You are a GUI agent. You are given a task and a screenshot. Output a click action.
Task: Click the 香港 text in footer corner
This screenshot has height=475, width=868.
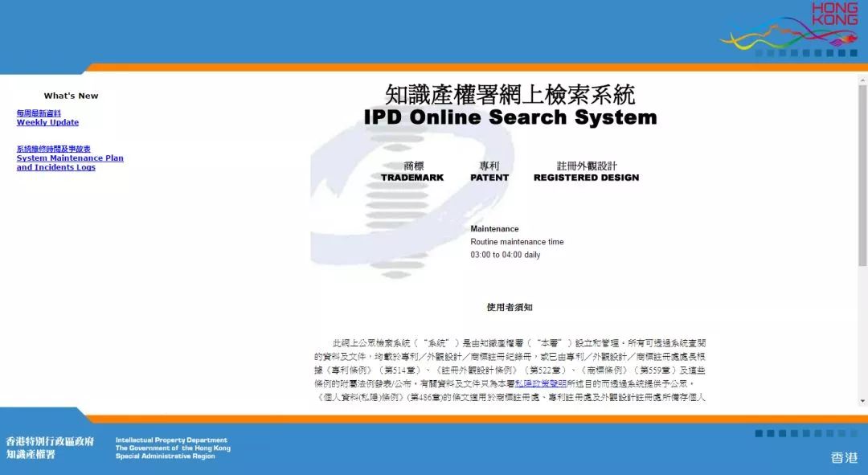(844, 457)
